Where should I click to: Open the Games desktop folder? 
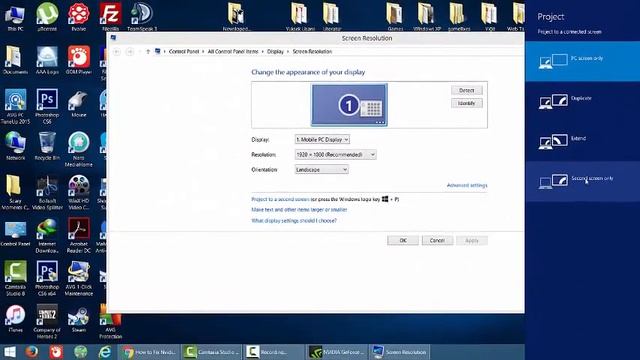pyautogui.click(x=395, y=16)
